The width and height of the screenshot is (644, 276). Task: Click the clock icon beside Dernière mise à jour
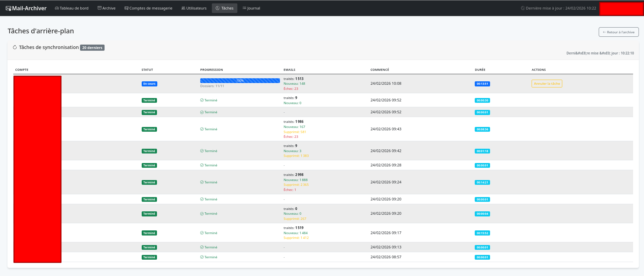click(523, 8)
